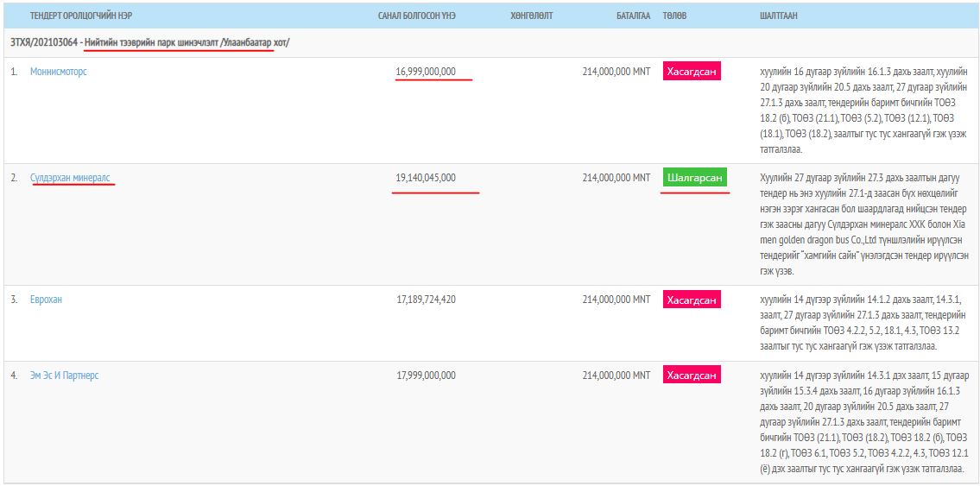The width and height of the screenshot is (980, 486).
Task: Click the ШАЛТГААН column header
Action: pyautogui.click(x=778, y=16)
